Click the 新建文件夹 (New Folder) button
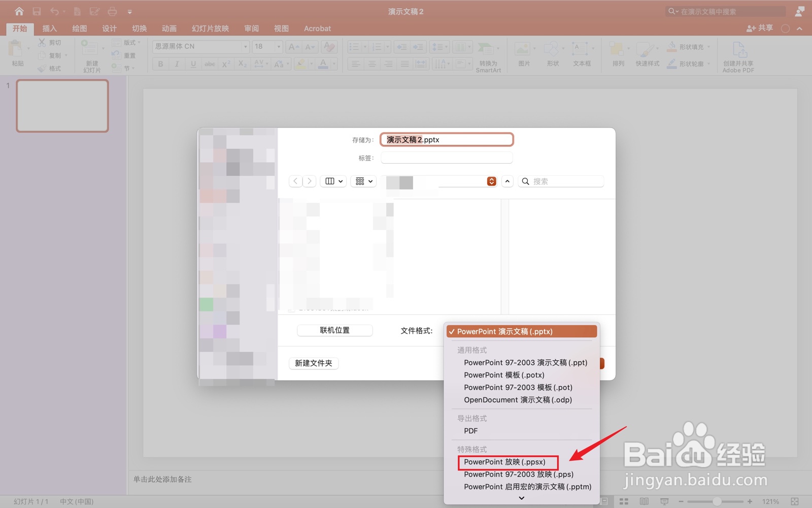812x508 pixels. point(314,363)
